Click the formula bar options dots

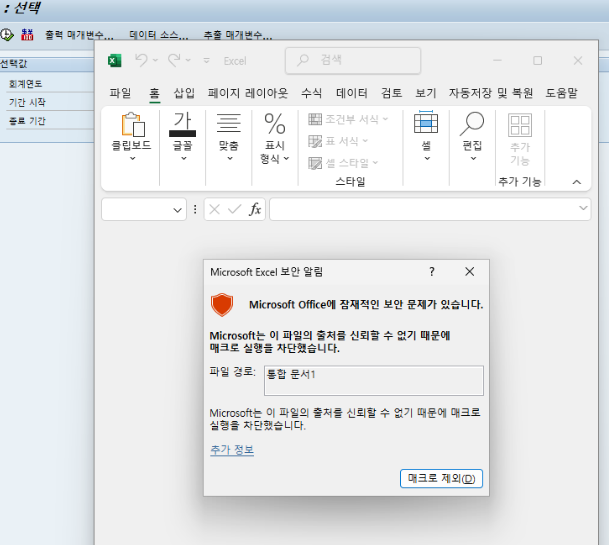(x=195, y=209)
